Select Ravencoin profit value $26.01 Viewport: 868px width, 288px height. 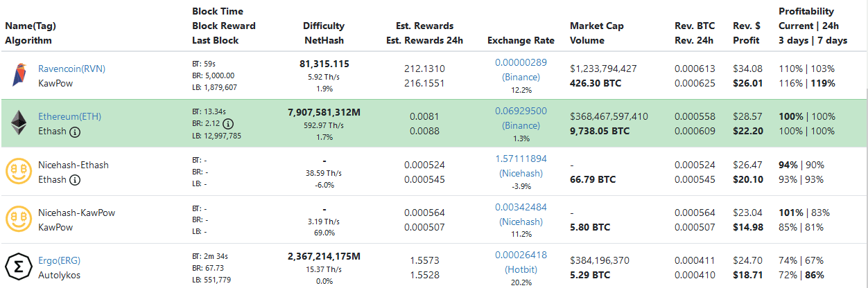tap(748, 83)
